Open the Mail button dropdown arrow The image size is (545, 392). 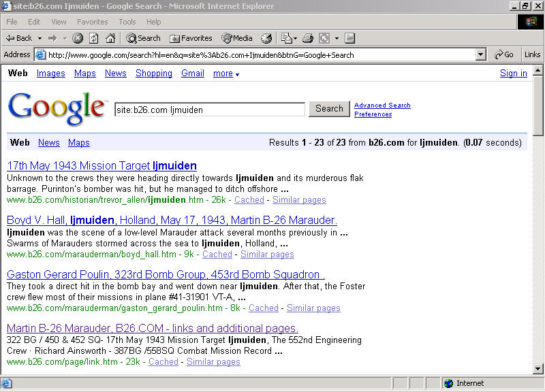coord(295,38)
